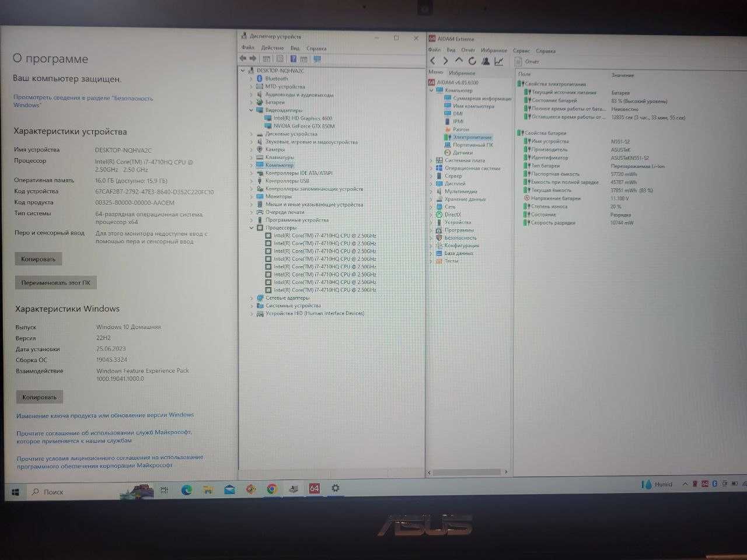The width and height of the screenshot is (747, 560).
Task: Expand Камеры category in Device Manager
Action: pyautogui.click(x=252, y=149)
